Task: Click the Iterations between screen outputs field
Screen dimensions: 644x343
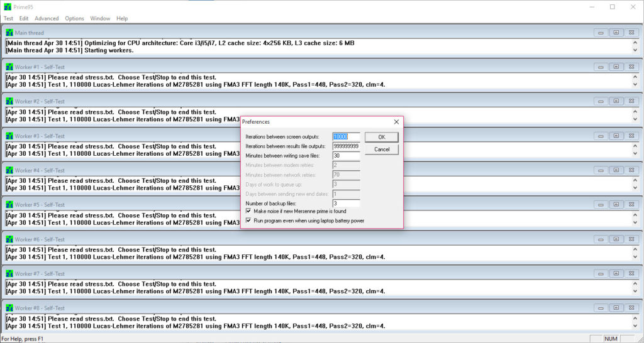Action: pyautogui.click(x=347, y=136)
